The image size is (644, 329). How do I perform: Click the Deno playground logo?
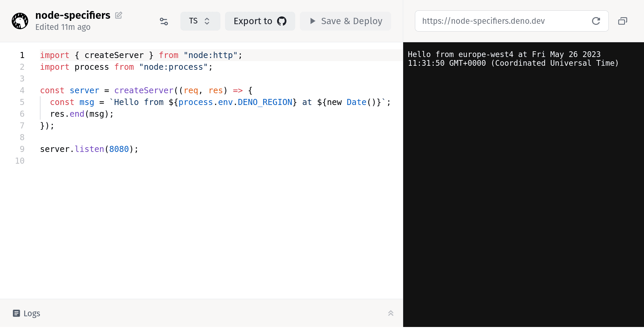[x=20, y=21]
